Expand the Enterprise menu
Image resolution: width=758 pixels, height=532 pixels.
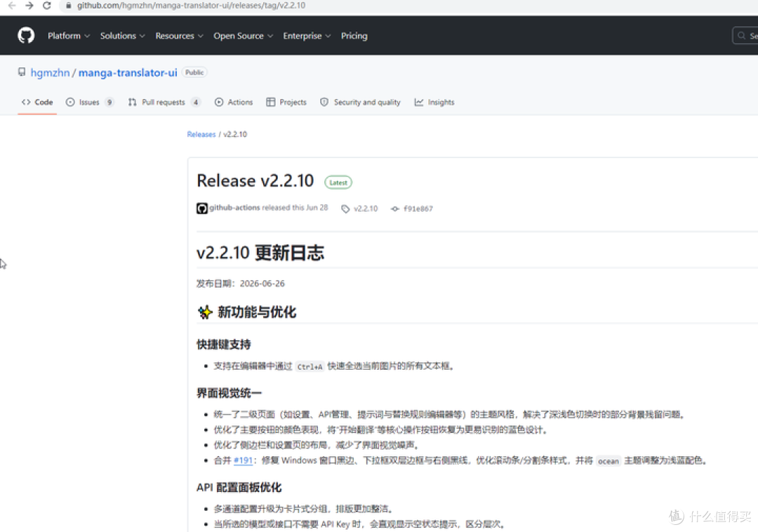tap(307, 36)
